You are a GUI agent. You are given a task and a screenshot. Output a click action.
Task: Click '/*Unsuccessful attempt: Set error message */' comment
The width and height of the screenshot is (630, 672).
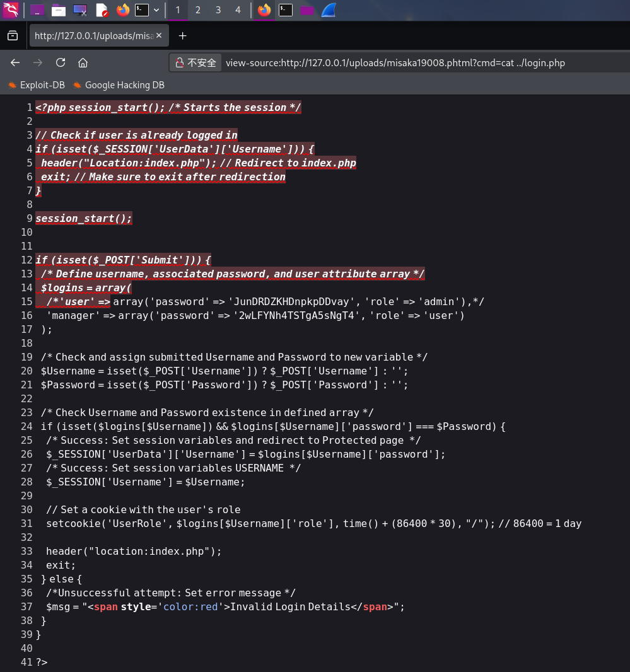pyautogui.click(x=171, y=593)
